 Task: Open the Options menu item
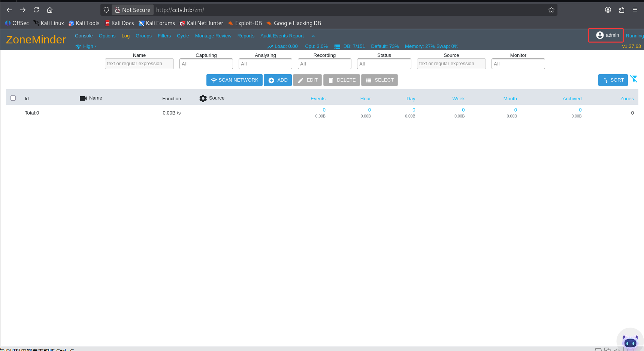click(x=107, y=36)
